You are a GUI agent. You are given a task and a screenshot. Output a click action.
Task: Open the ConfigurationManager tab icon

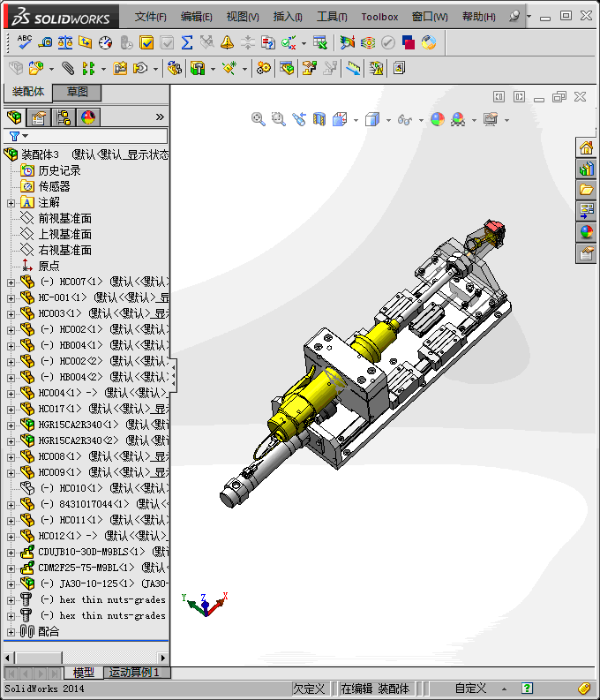[x=64, y=117]
